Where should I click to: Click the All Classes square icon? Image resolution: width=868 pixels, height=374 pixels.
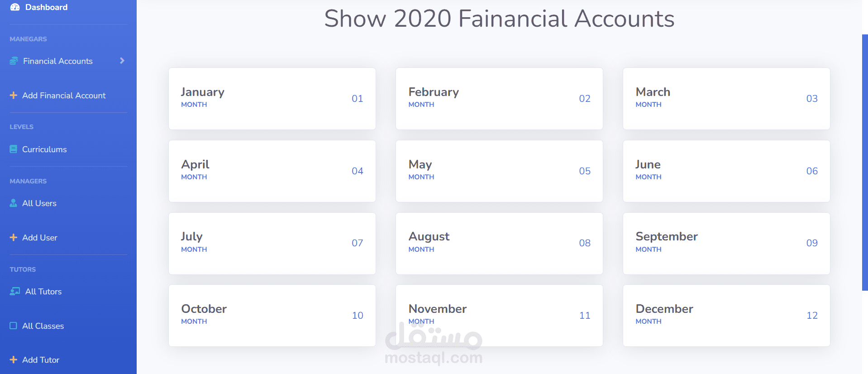pos(14,326)
